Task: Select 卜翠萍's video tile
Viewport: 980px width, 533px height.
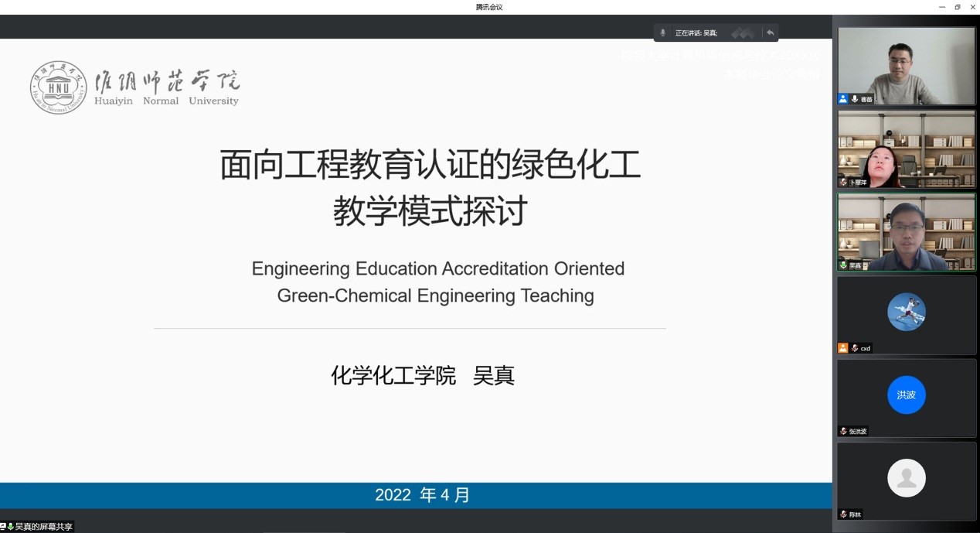Action: (907, 149)
